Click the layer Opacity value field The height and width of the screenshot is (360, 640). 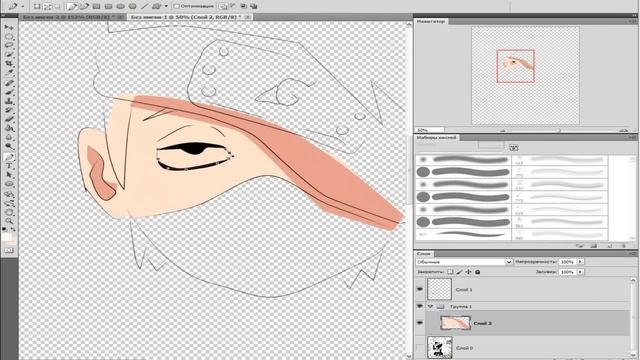567,262
